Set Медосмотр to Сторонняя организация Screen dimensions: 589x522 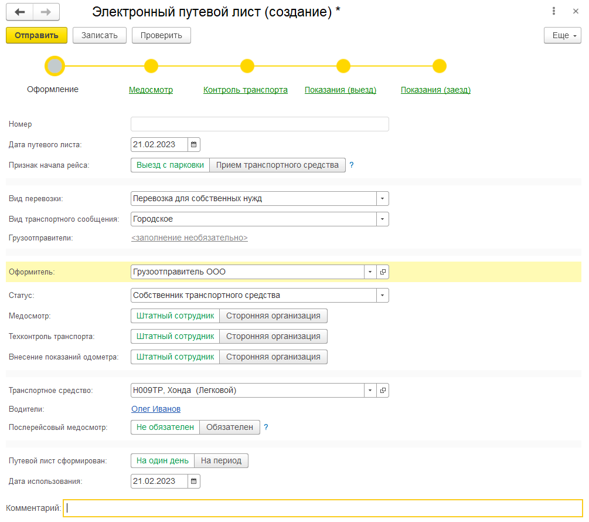point(273,316)
